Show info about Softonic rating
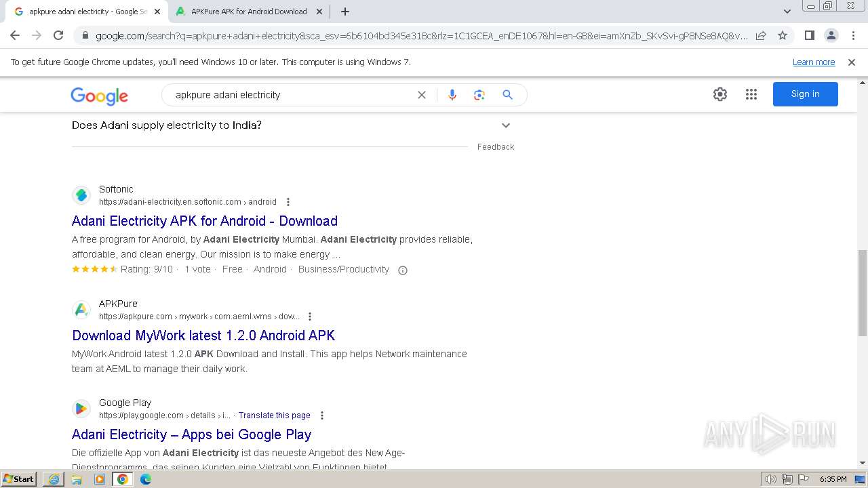 403,270
